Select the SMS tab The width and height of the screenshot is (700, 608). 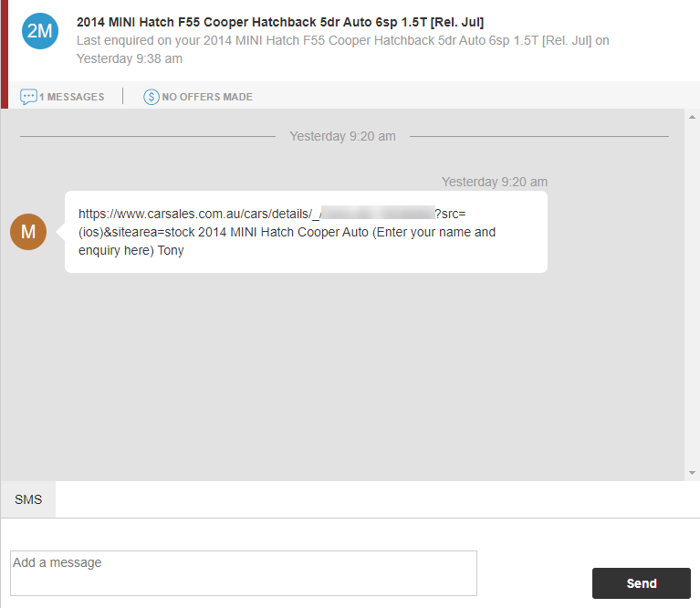point(28,499)
